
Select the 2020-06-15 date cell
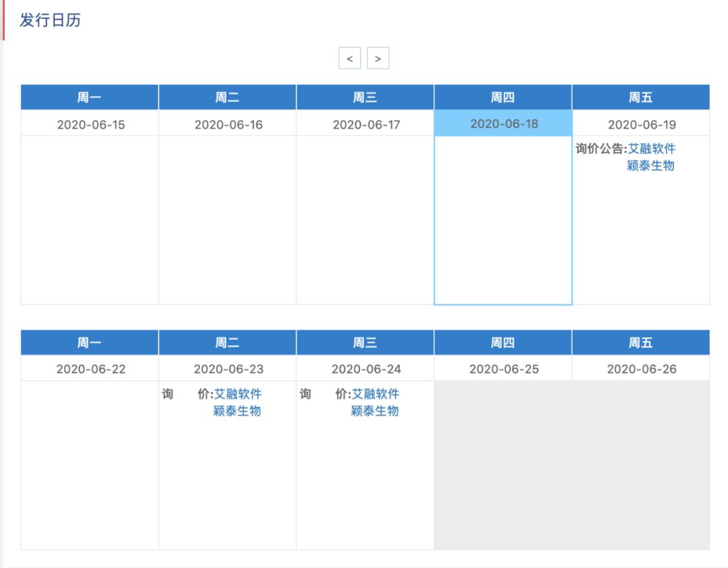pyautogui.click(x=90, y=123)
